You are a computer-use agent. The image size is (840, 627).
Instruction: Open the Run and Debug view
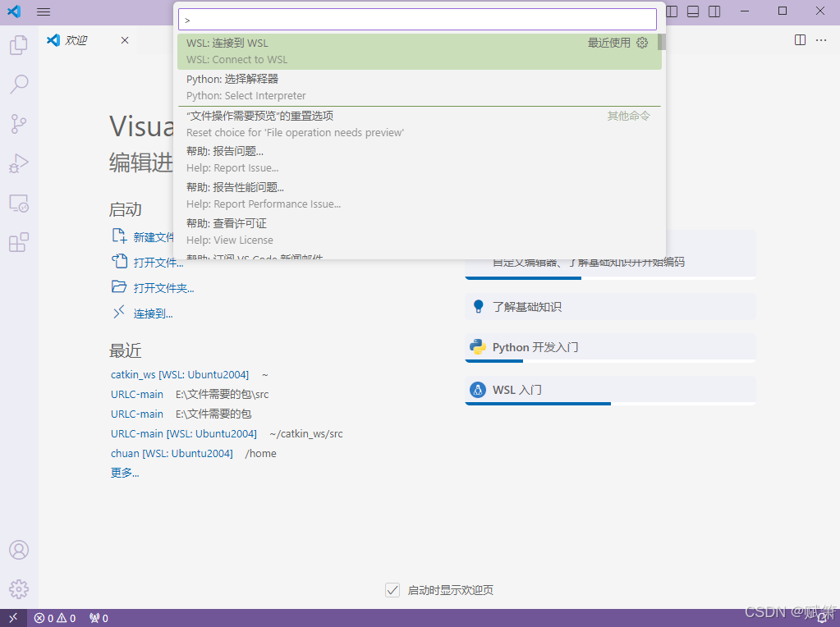pos(19,163)
